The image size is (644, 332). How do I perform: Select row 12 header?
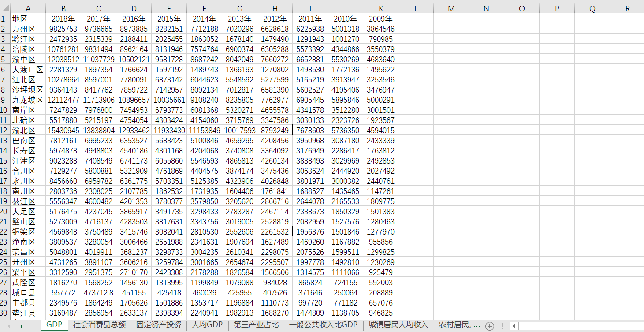5,131
